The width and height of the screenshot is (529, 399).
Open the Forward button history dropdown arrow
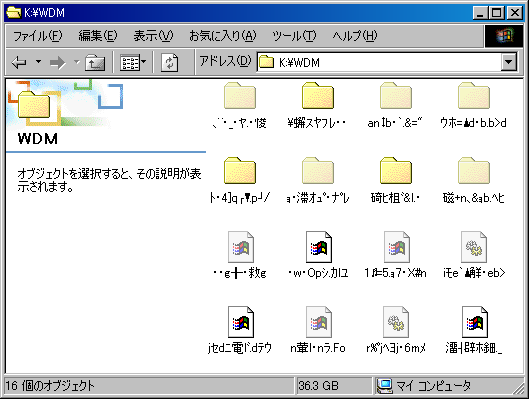click(77, 62)
